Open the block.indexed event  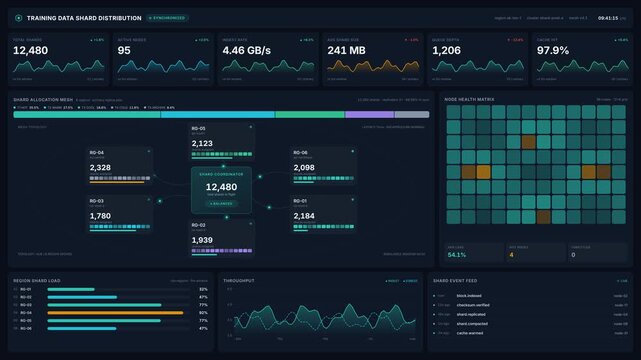[531, 296]
